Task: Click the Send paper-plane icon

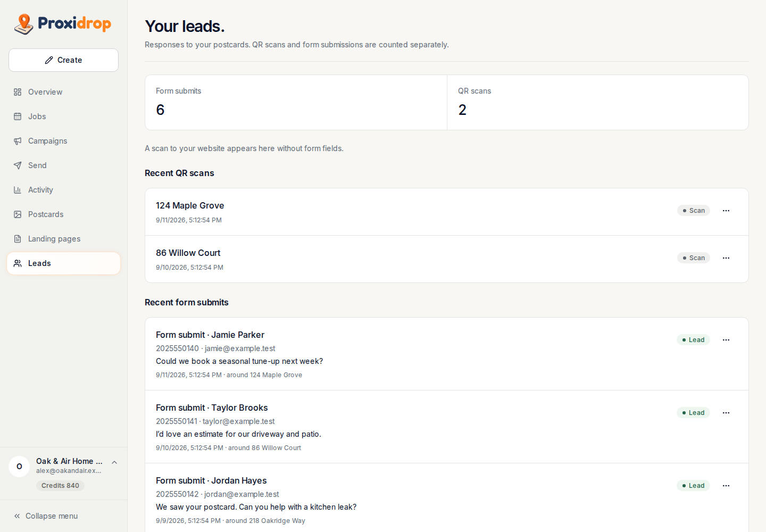Action: [18, 165]
